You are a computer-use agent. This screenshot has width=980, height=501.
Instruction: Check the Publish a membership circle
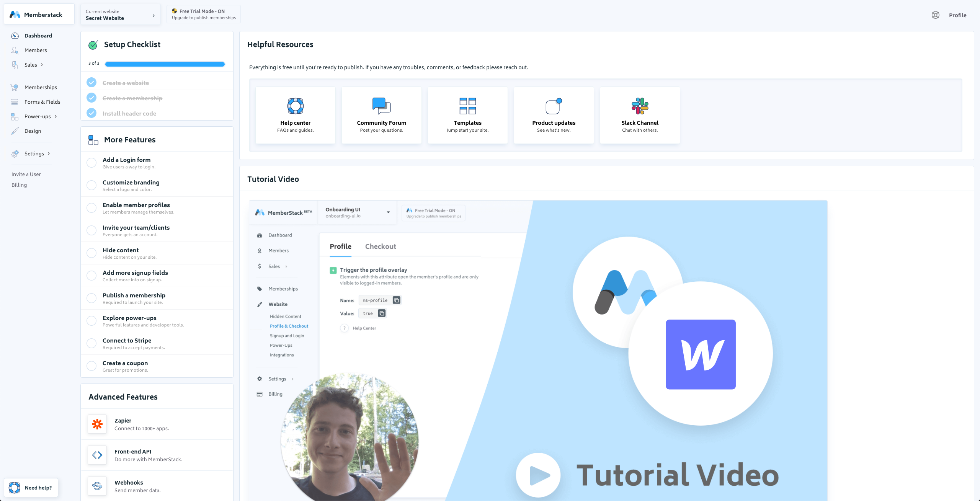[91, 298]
